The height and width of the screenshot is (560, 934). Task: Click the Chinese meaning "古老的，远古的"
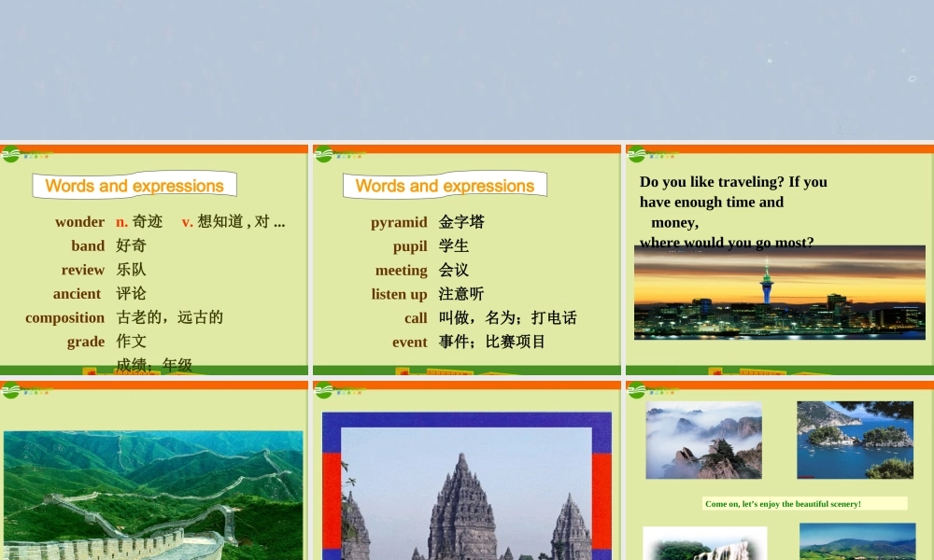coord(169,317)
